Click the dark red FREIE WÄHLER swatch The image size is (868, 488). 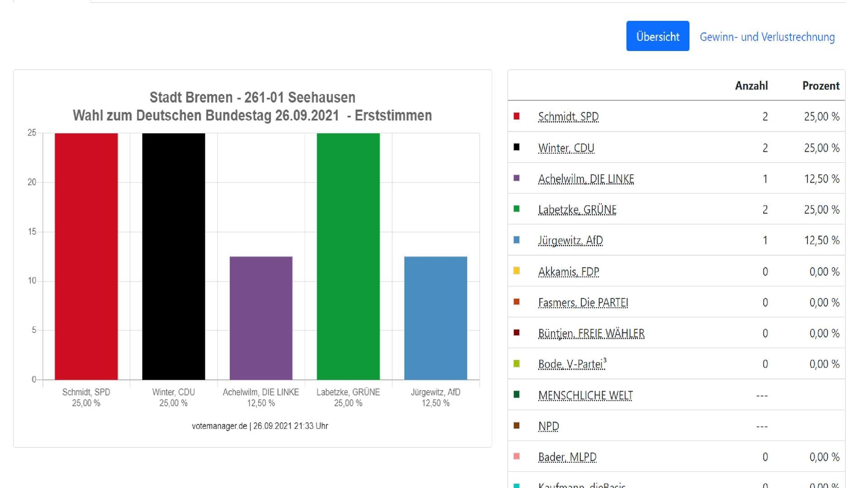point(517,333)
